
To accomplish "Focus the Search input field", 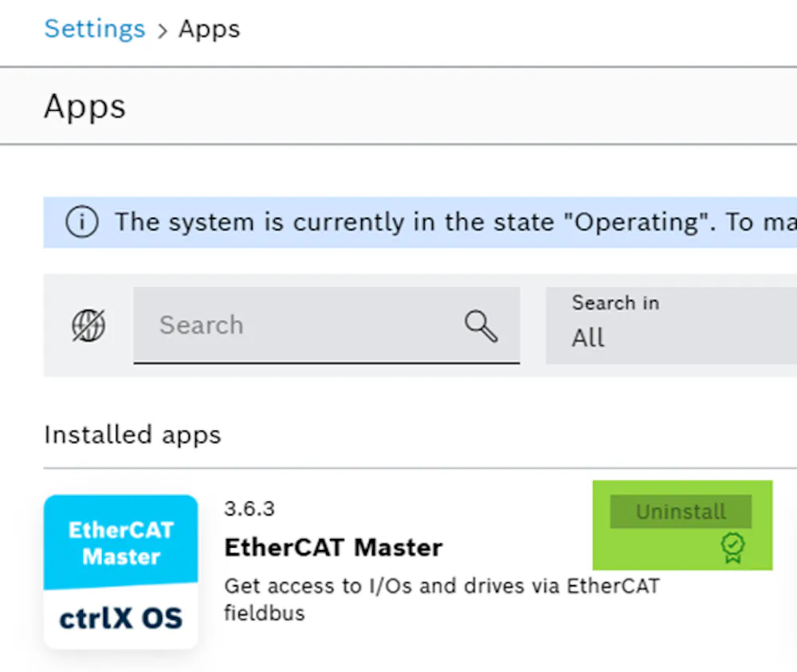I will [x=326, y=325].
